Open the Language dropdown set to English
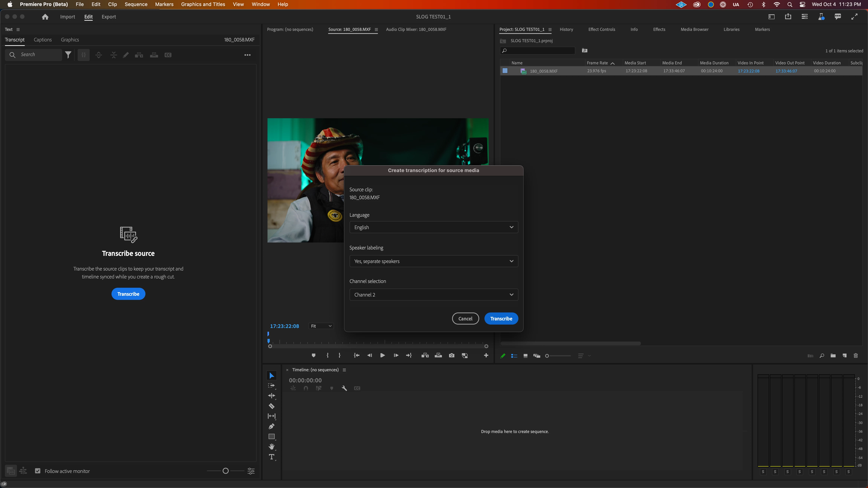Viewport: 868px width, 488px height. [x=433, y=227]
